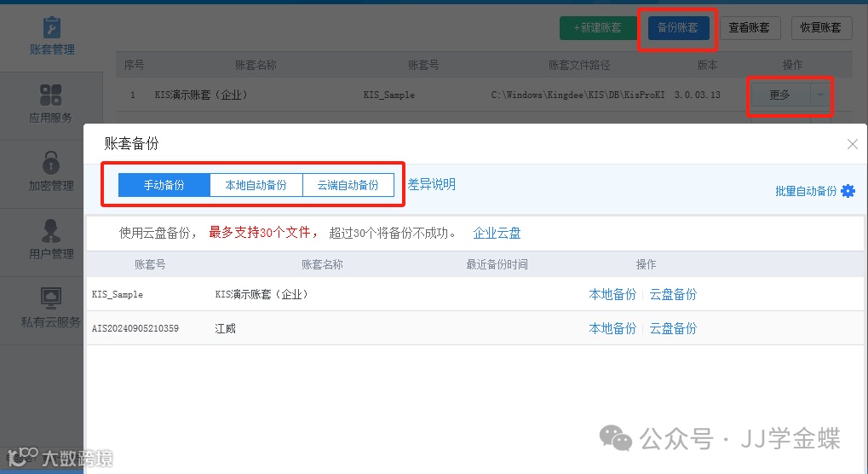Click the 更多 button
This screenshot has width=868, height=474.
click(779, 95)
